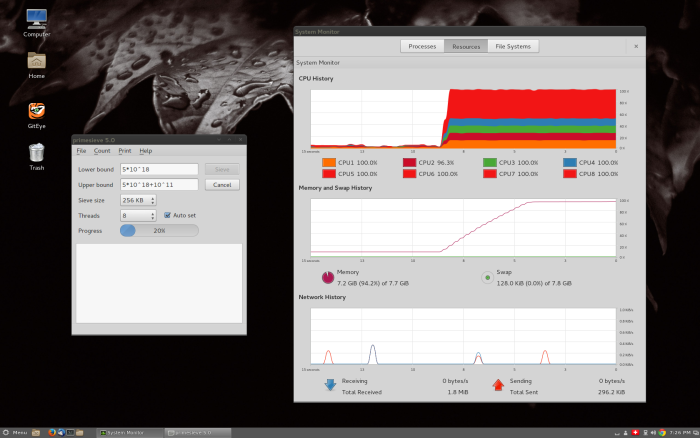Open the show-desktop folder icon beside Menu
The width and height of the screenshot is (700, 438).
(x=36, y=433)
